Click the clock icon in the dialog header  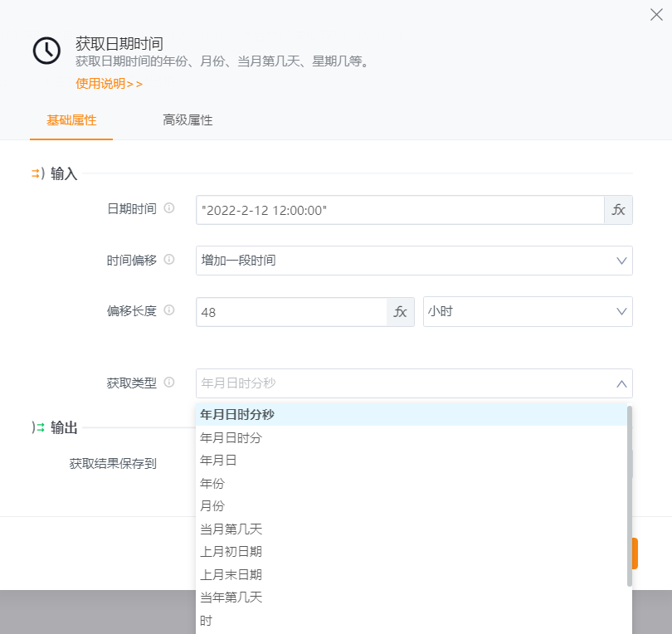46,51
